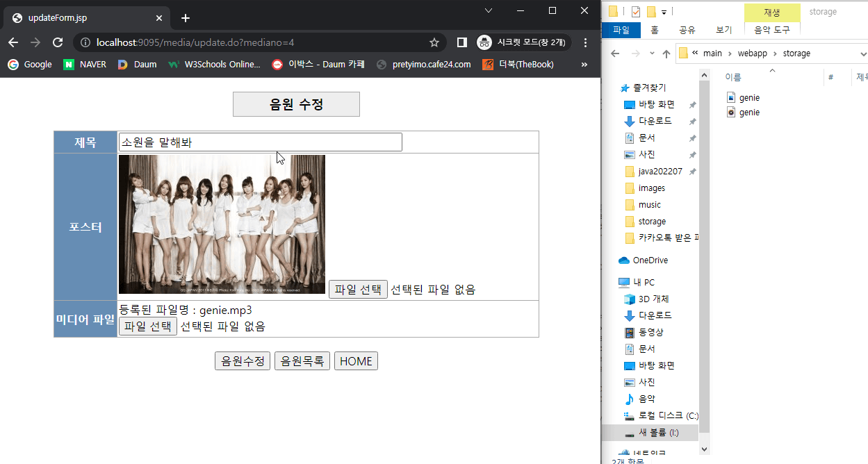Click the 제목 title input field
This screenshot has height=464, width=868.
(x=261, y=142)
